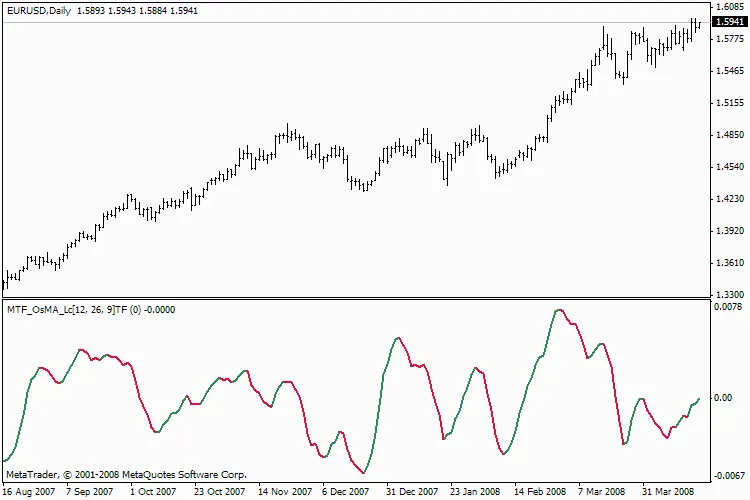This screenshot has height=500, width=750.
Task: Select the 16 Aug 2007 date marker
Action: click(28, 491)
